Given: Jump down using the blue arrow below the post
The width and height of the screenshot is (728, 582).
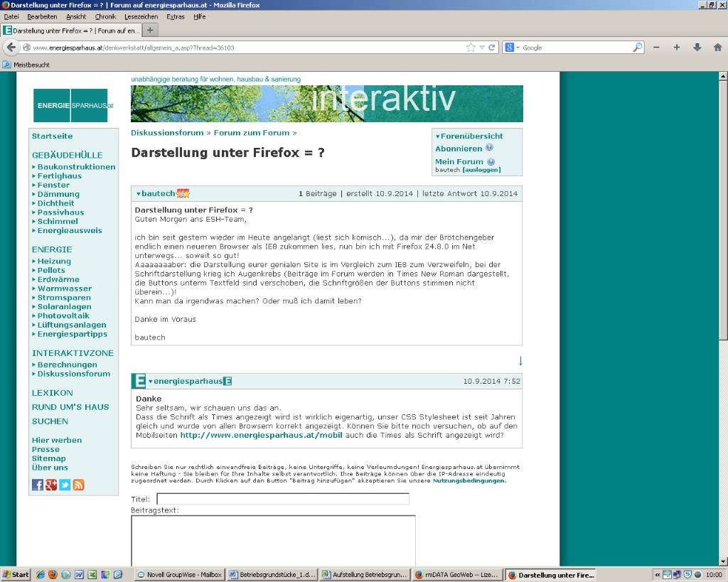Looking at the screenshot, I should click(520, 360).
